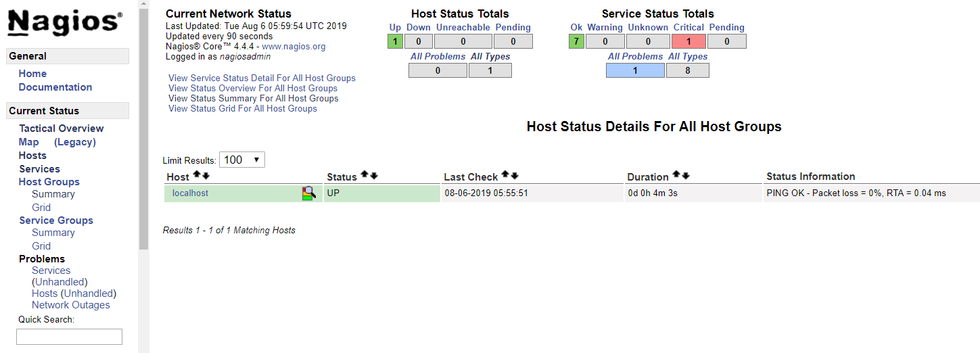Click blue service All Problems count box
Screen dimensions: 980x353
point(636,70)
